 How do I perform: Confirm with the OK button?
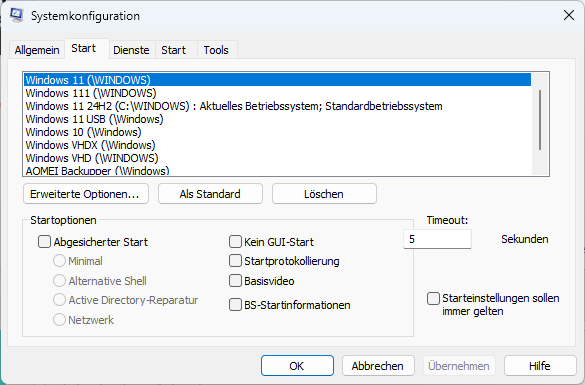click(297, 366)
